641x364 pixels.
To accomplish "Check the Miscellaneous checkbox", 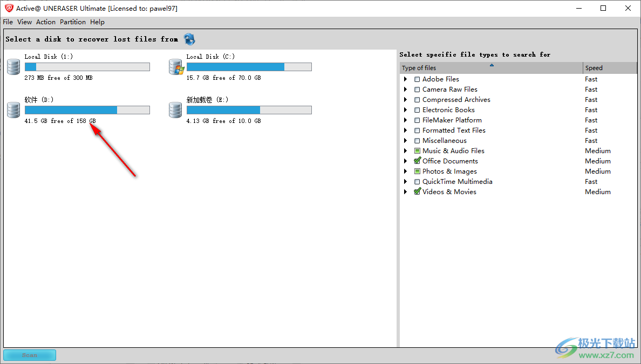I will 417,141.
